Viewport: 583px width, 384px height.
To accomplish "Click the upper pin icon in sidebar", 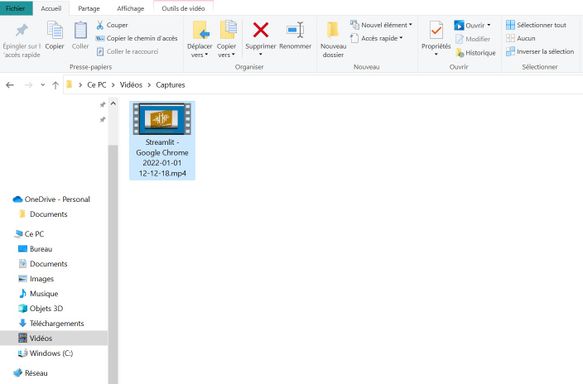I will point(103,105).
